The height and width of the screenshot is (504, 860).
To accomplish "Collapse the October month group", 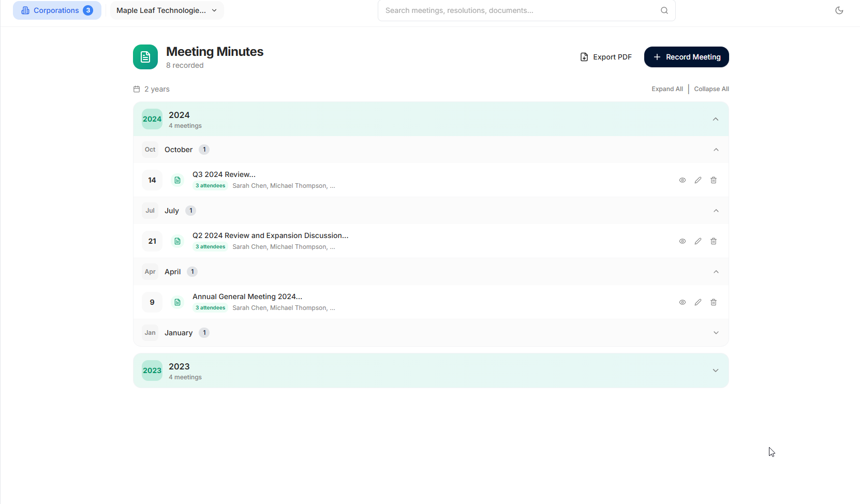I will point(431,150).
